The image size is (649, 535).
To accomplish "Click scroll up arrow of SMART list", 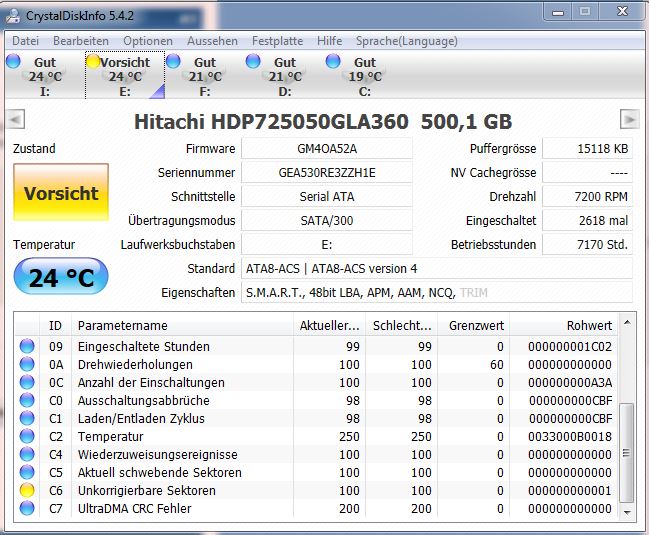I will [627, 322].
